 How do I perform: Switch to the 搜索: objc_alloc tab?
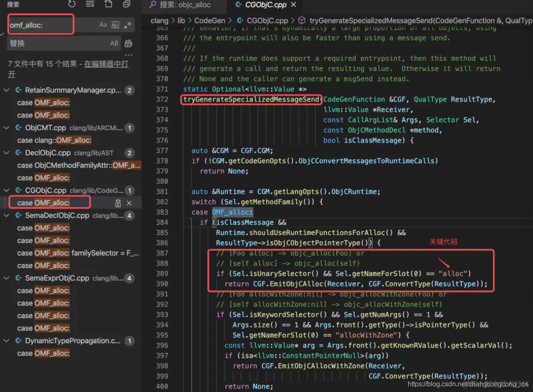click(185, 5)
